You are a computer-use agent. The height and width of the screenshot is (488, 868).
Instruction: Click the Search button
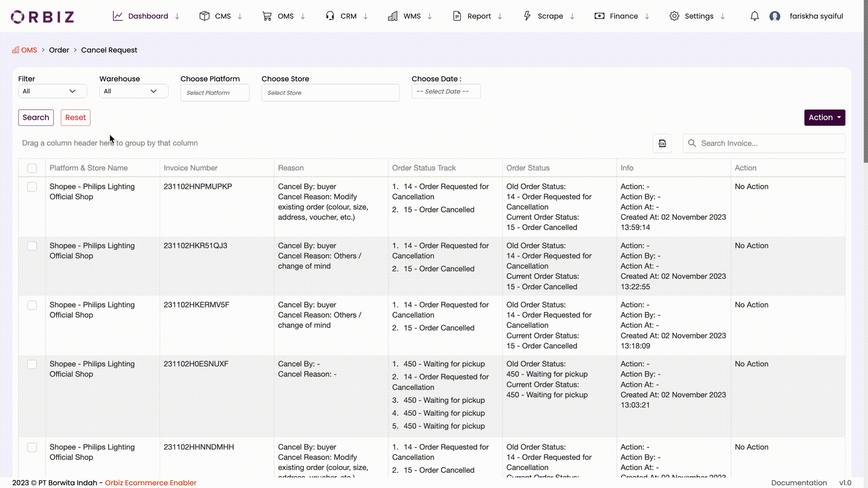coord(36,117)
